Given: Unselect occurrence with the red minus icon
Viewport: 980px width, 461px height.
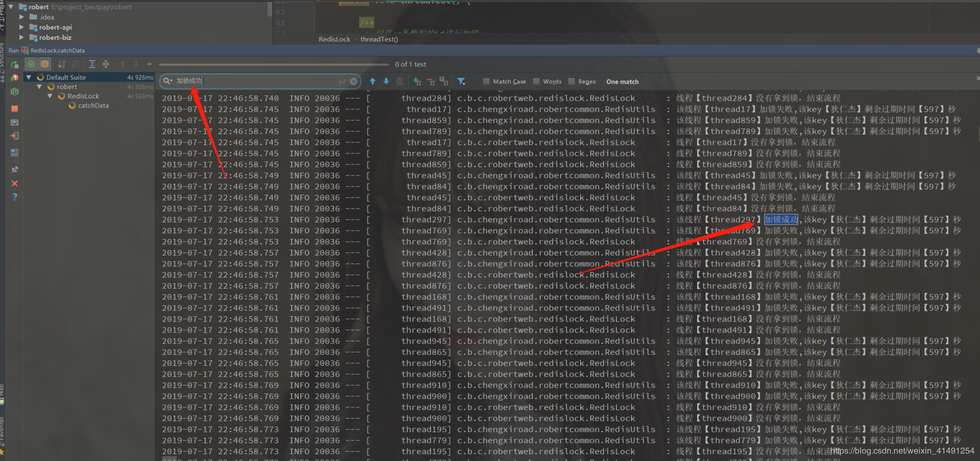Looking at the screenshot, I should click(x=431, y=81).
